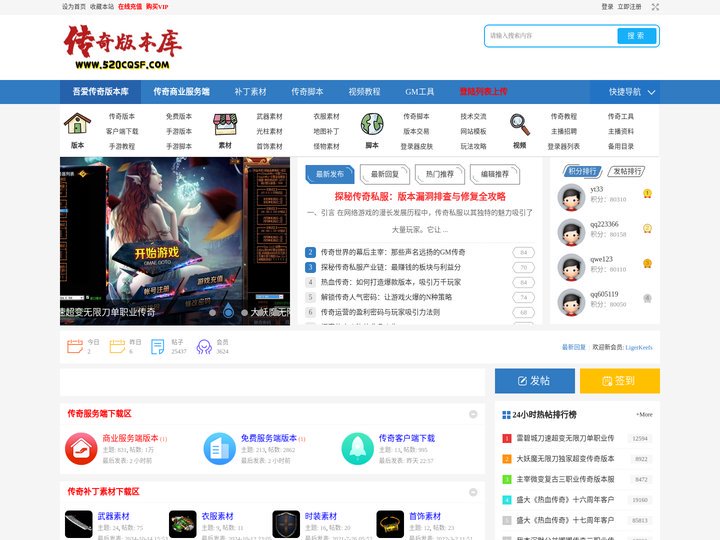Click the 开始游戏 banner slide image

click(175, 241)
